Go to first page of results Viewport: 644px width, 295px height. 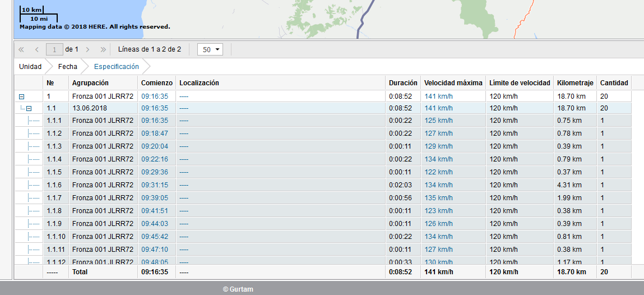coord(21,49)
